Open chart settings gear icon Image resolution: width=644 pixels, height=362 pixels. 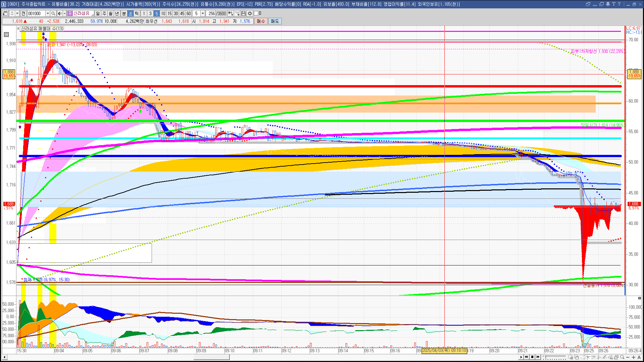tap(250, 13)
